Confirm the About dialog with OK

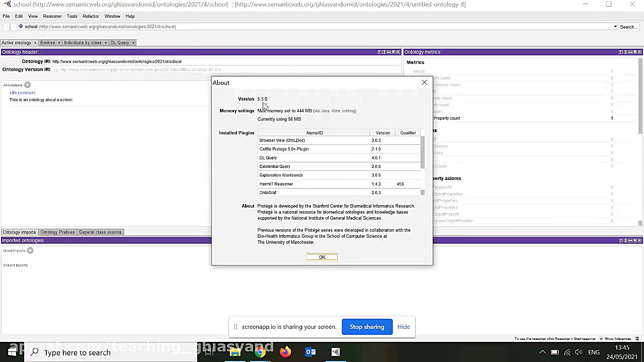point(322,257)
